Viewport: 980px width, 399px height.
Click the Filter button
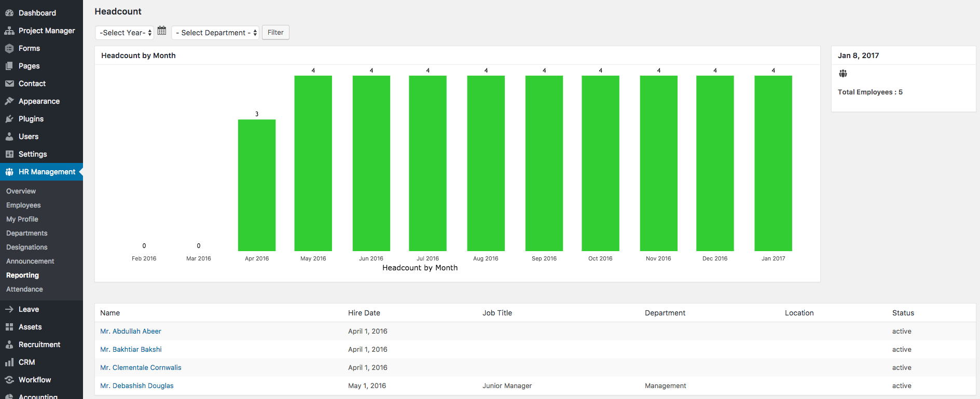(x=275, y=32)
